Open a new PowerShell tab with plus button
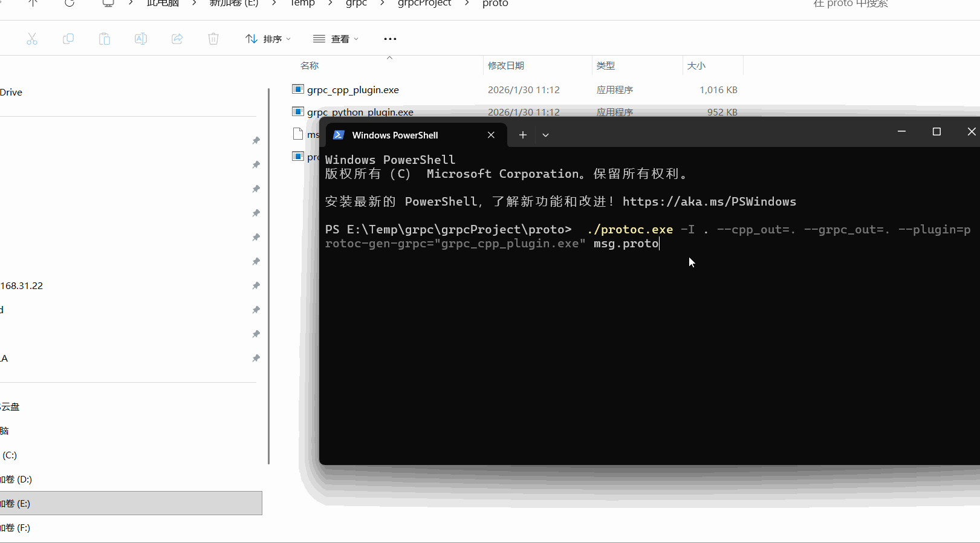This screenshot has height=543, width=980. pyautogui.click(x=523, y=135)
